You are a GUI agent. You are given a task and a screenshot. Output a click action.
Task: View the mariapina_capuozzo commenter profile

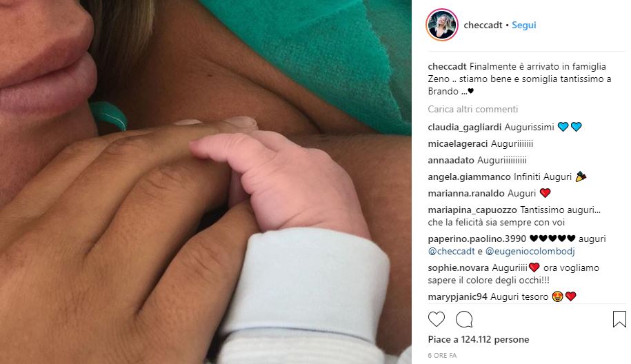click(x=472, y=210)
